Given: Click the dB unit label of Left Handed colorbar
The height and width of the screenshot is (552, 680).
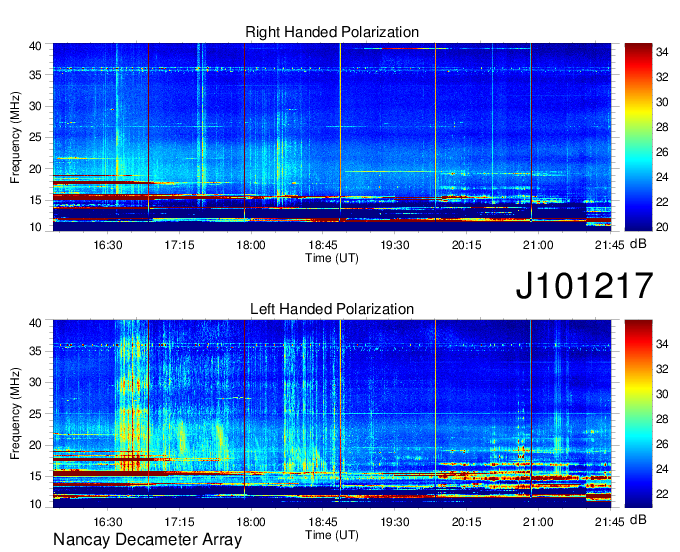Looking at the screenshot, I should 638,520.
